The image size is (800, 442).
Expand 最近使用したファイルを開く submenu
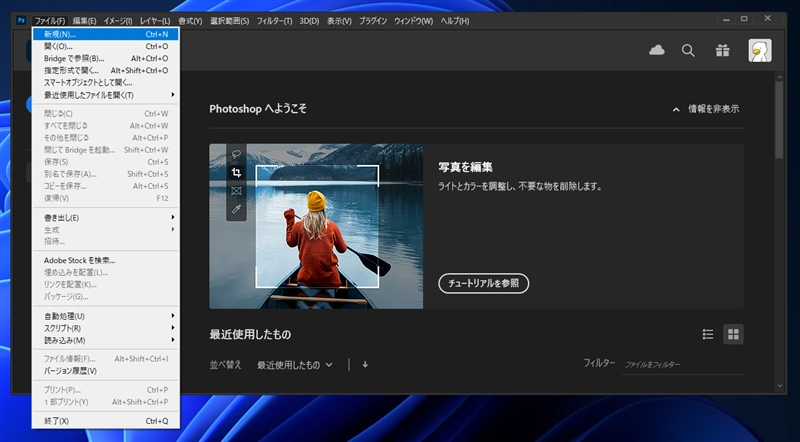pos(106,95)
